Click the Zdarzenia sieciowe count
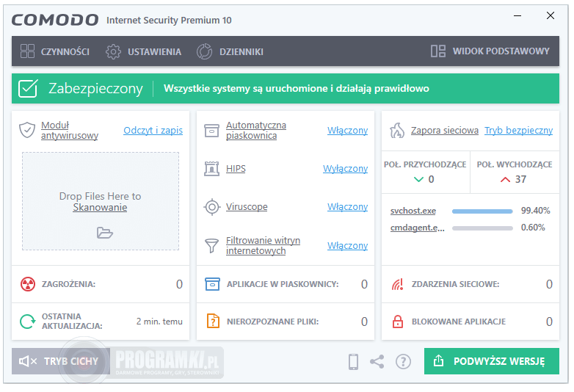 pos(549,284)
